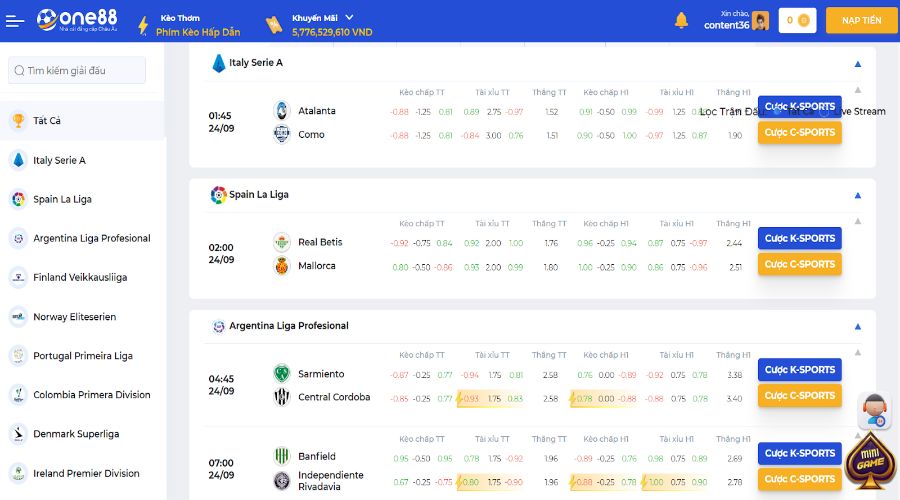Click Cược K-SPORTS for Atalanta match

[800, 106]
